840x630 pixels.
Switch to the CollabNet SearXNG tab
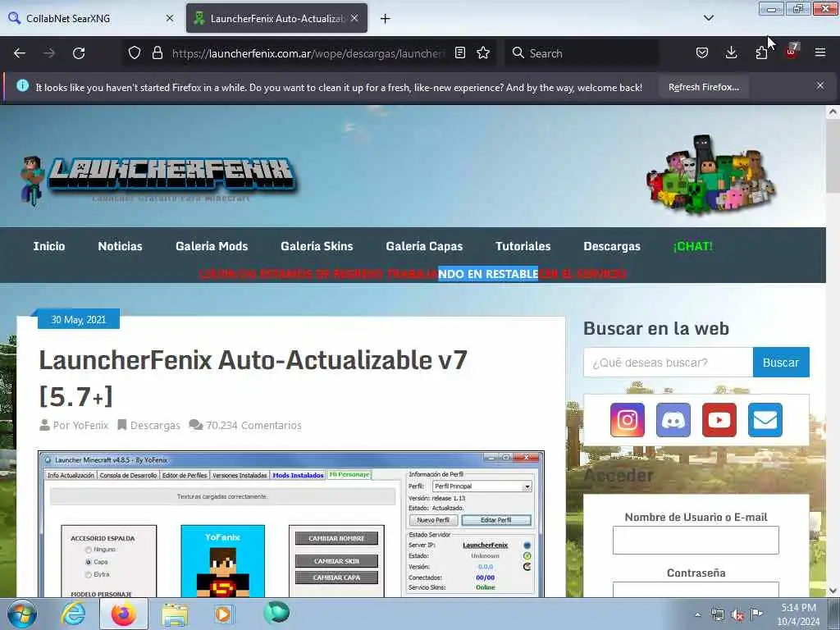tap(91, 18)
